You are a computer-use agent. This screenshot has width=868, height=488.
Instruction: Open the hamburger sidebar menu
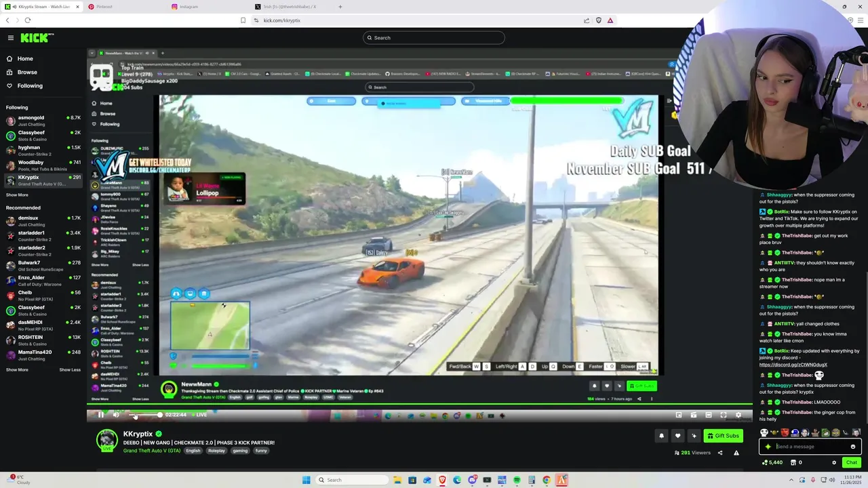[10, 38]
